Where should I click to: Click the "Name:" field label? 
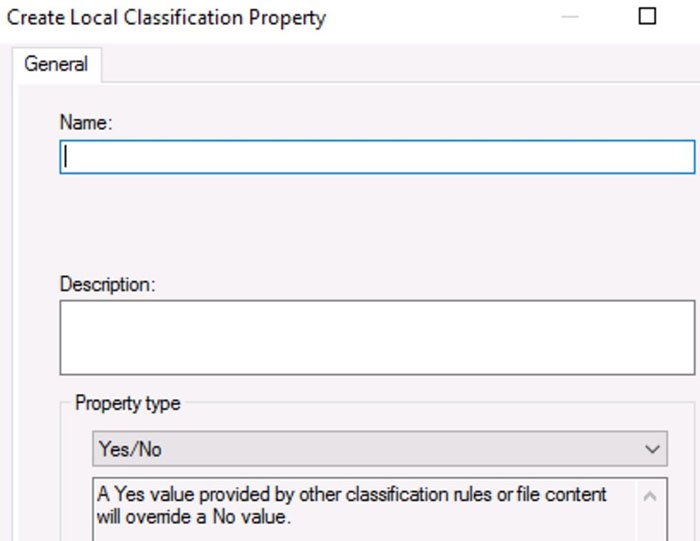pos(87,122)
